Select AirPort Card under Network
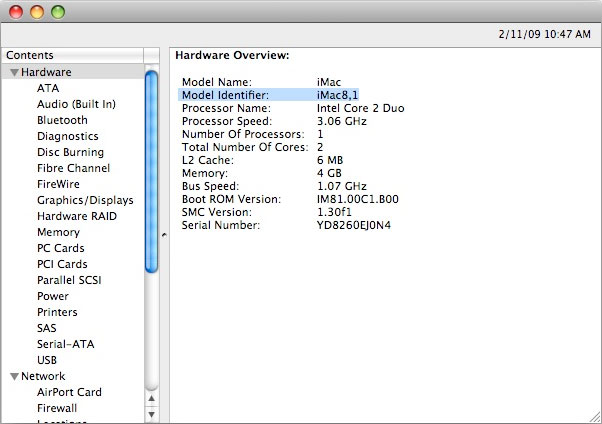Screen dimensions: 602x424 [x=69, y=392]
